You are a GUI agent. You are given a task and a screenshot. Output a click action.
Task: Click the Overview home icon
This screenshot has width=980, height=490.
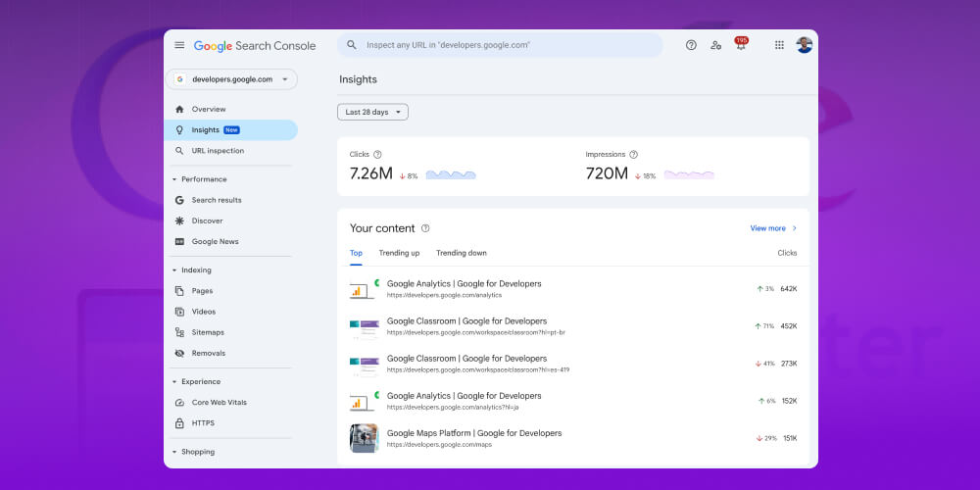179,109
